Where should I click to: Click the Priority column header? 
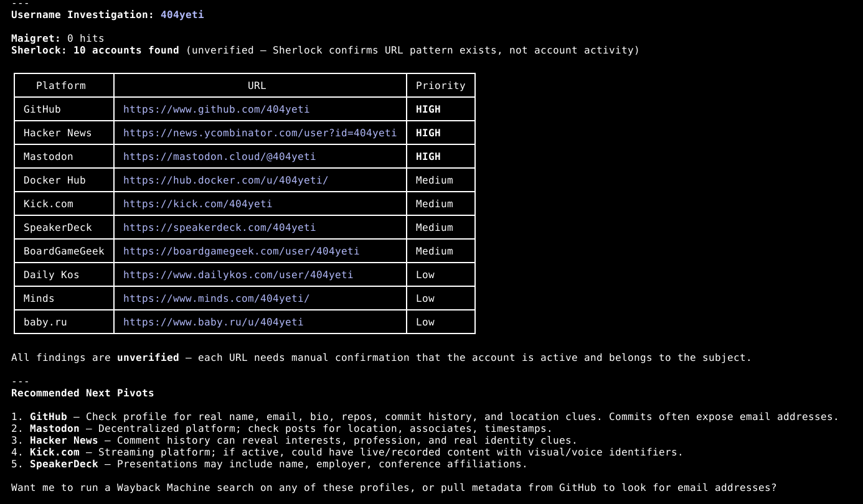point(440,85)
